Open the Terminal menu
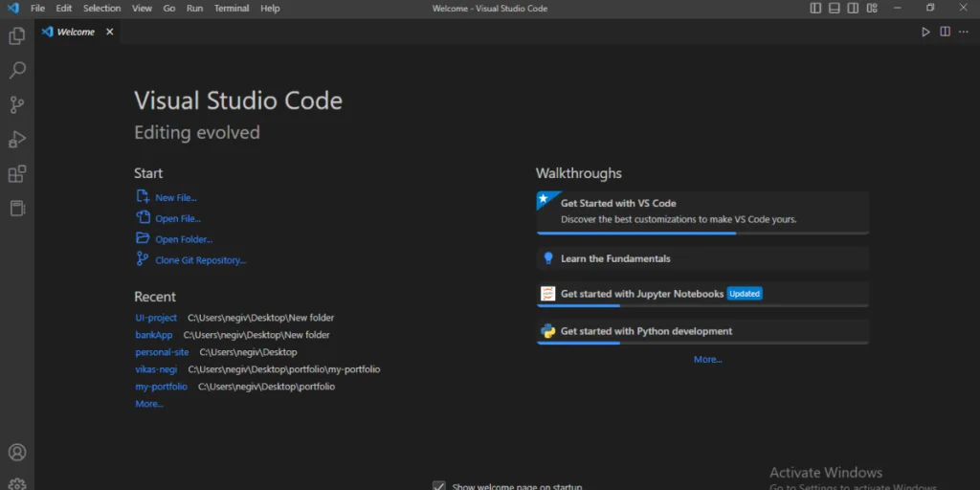The width and height of the screenshot is (980, 490). point(232,8)
